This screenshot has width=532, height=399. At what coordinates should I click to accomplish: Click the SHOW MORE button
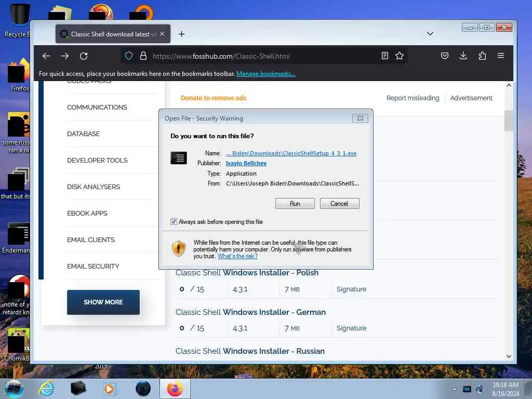pyautogui.click(x=103, y=302)
